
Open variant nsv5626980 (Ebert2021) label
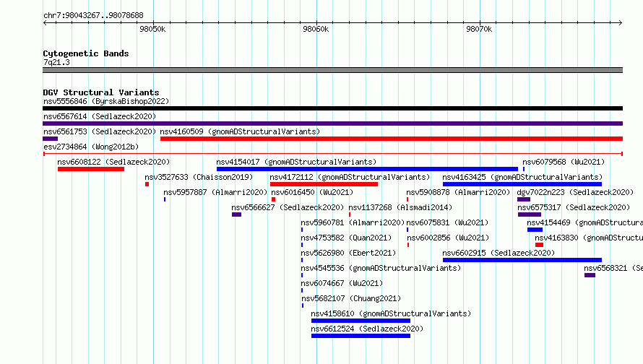348,253
